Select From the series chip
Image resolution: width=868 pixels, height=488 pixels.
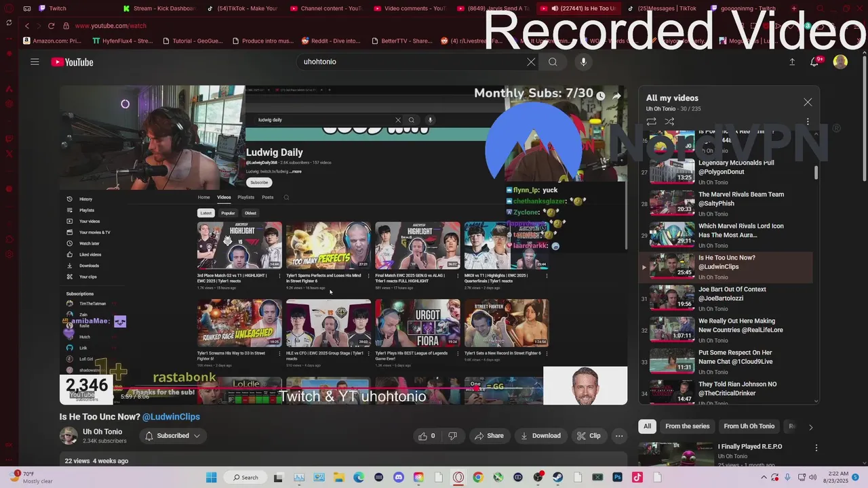687,426
